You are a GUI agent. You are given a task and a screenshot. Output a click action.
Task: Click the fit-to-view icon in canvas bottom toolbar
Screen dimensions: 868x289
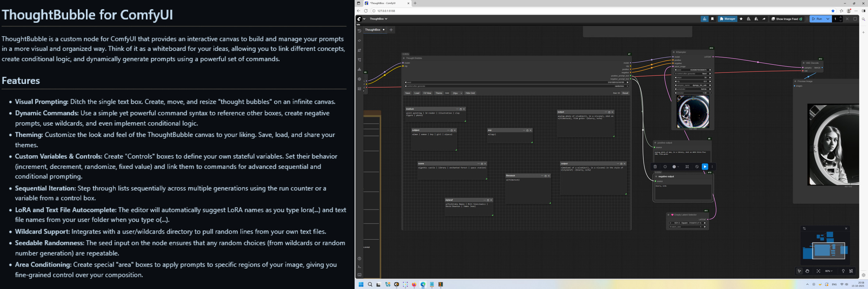818,271
